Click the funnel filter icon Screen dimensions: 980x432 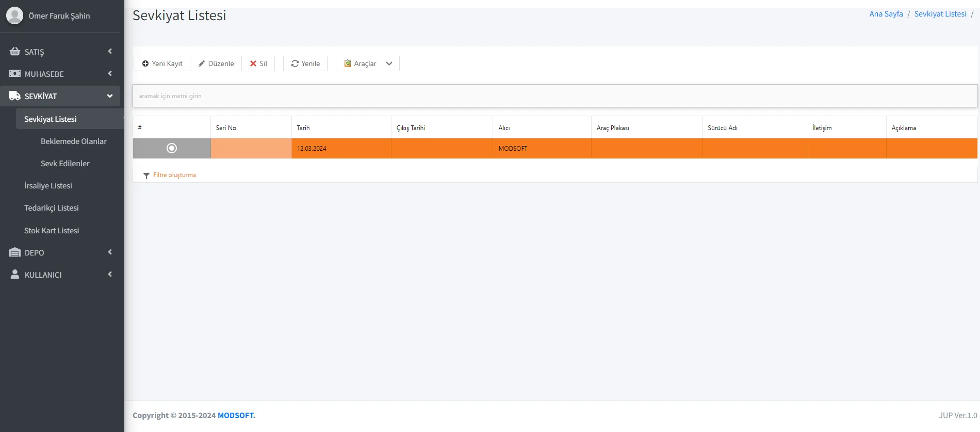click(x=146, y=175)
